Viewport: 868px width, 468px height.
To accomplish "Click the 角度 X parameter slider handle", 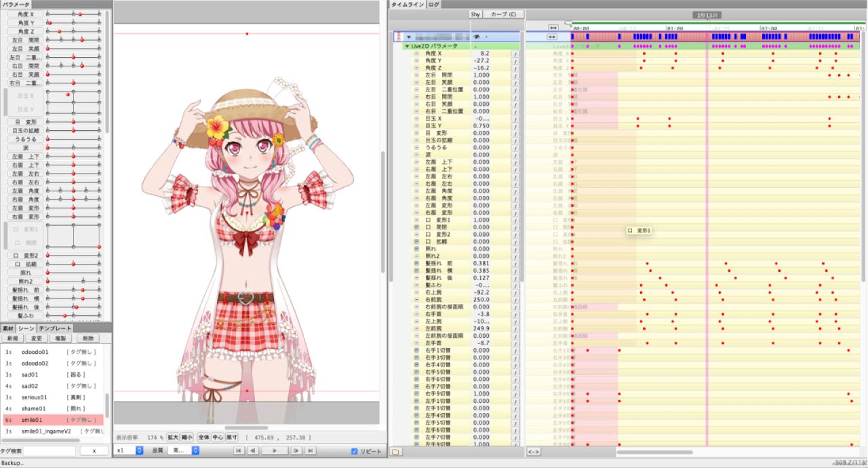I will click(x=80, y=14).
